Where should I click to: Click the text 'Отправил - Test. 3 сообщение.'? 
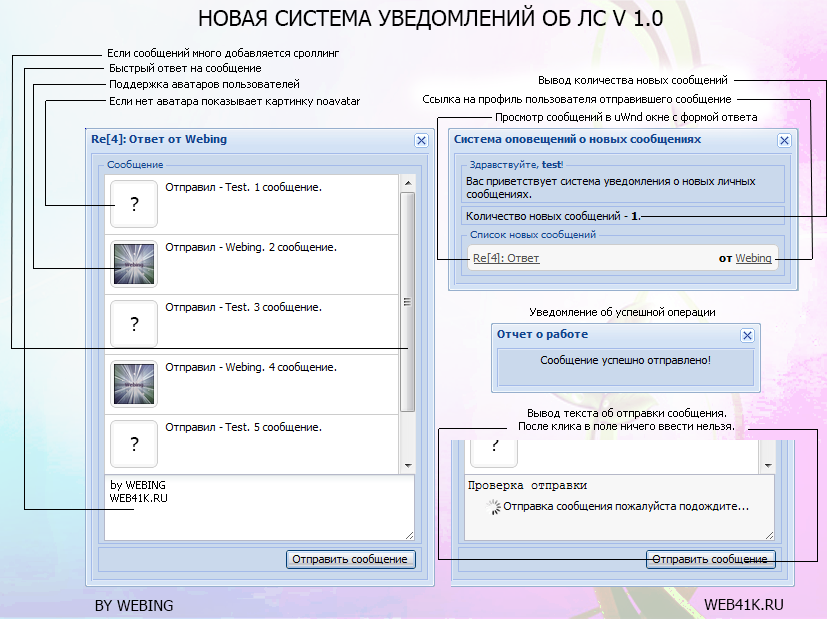pyautogui.click(x=244, y=307)
